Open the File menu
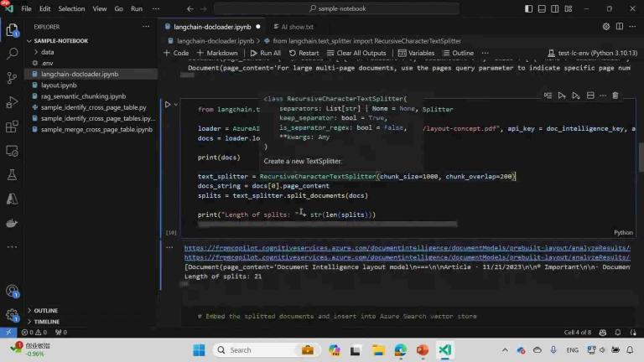 (26, 8)
